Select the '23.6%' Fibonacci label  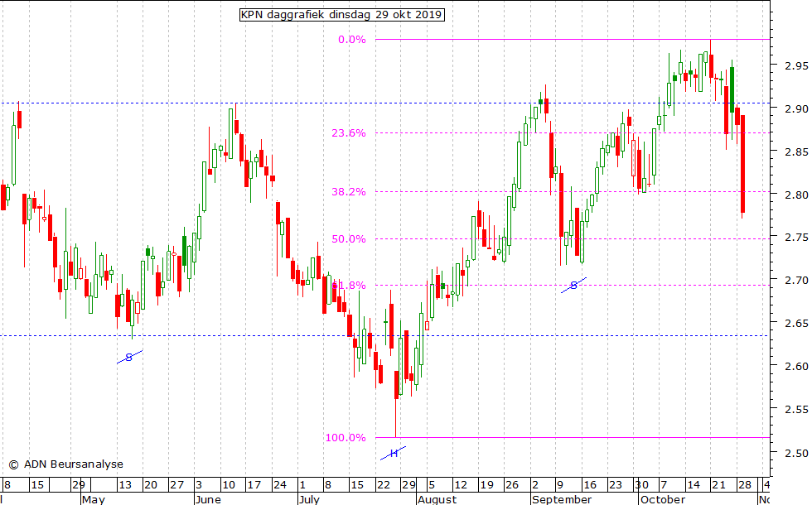point(349,133)
